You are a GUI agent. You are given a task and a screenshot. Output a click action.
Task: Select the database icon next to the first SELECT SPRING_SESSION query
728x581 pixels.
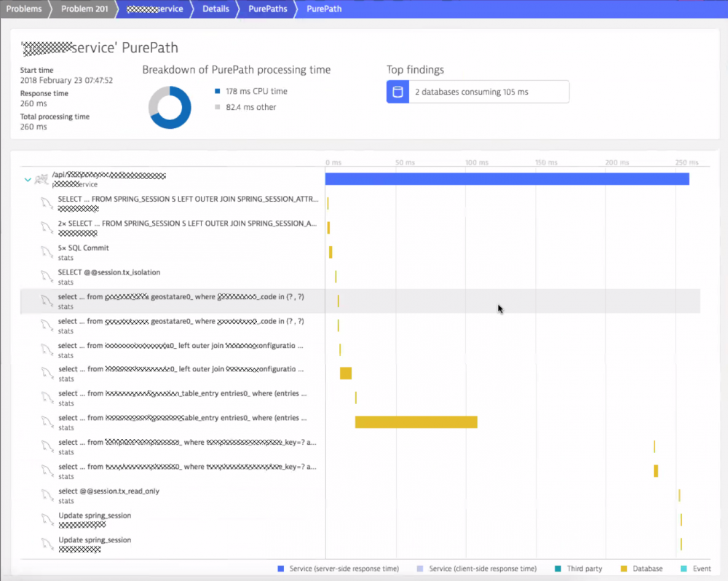(45, 203)
